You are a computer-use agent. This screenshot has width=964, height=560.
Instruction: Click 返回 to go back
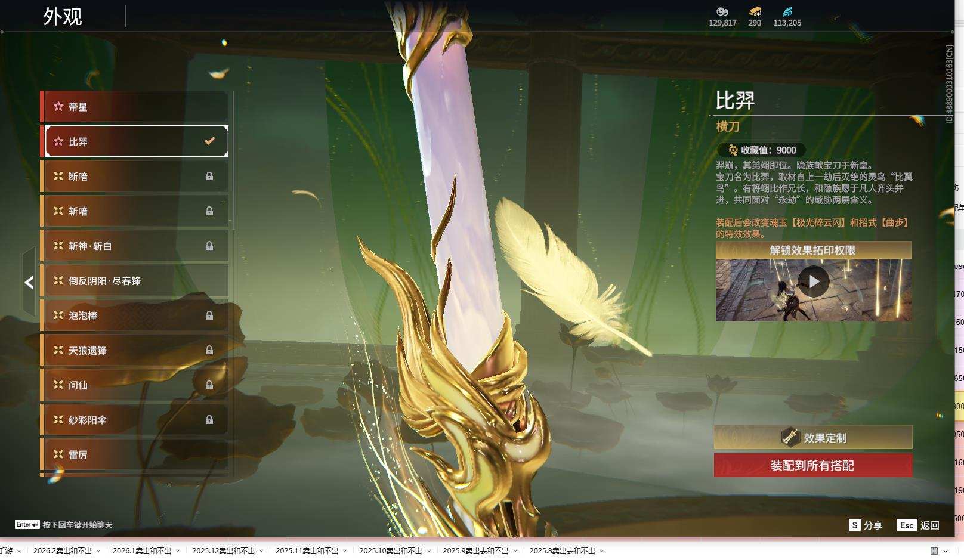tap(930, 525)
